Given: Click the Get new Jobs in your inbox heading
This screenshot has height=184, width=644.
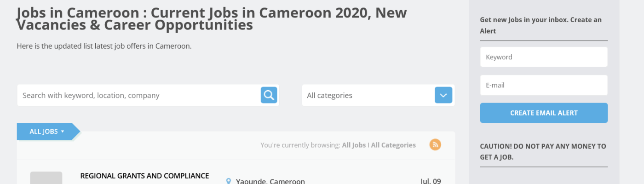Looking at the screenshot, I should [540, 25].
